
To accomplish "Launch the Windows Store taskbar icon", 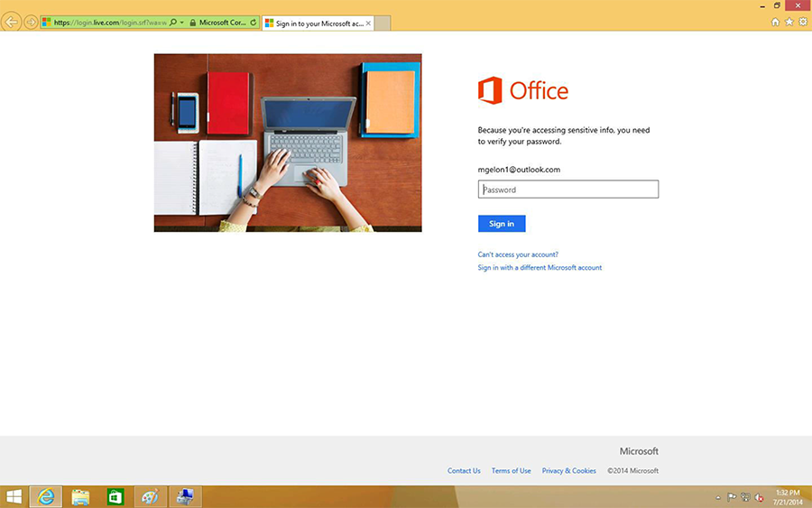I will (x=115, y=497).
